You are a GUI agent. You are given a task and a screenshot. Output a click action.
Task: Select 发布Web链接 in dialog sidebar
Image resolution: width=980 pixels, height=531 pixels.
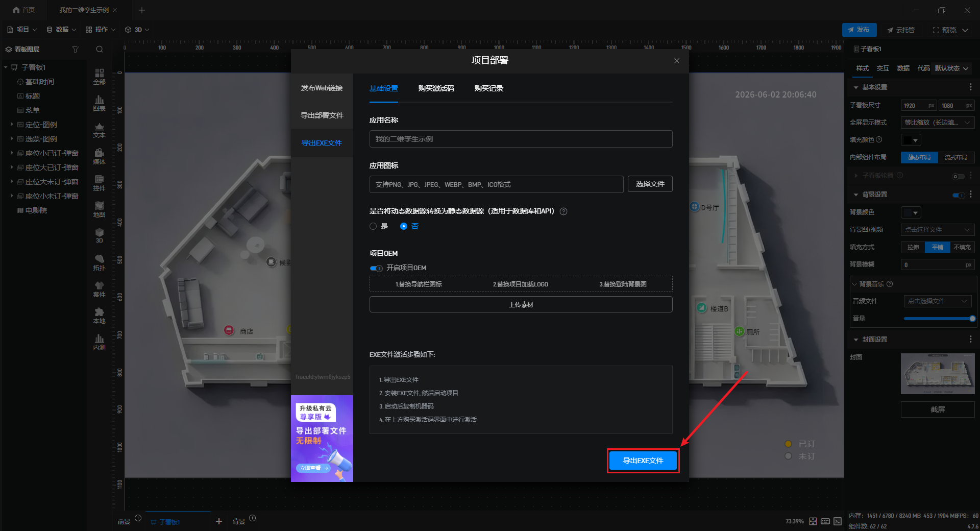coord(322,88)
